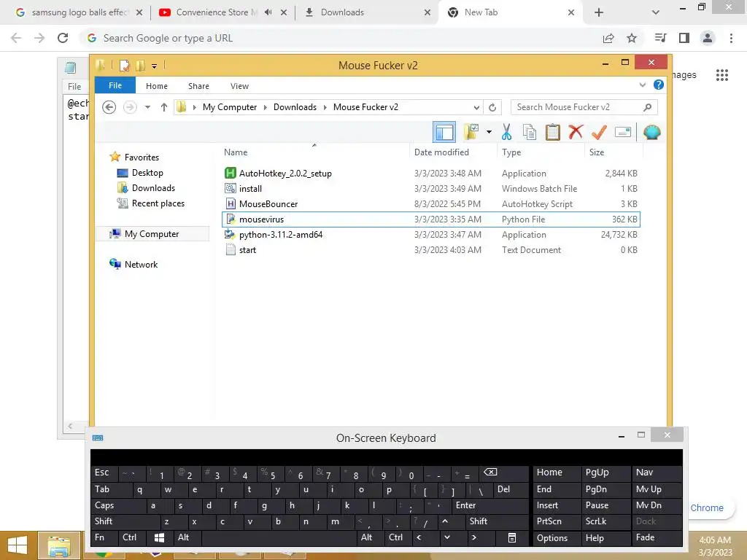Toggle the Nav key on On-Screen Keyboard
The image size is (747, 560).
point(656,472)
